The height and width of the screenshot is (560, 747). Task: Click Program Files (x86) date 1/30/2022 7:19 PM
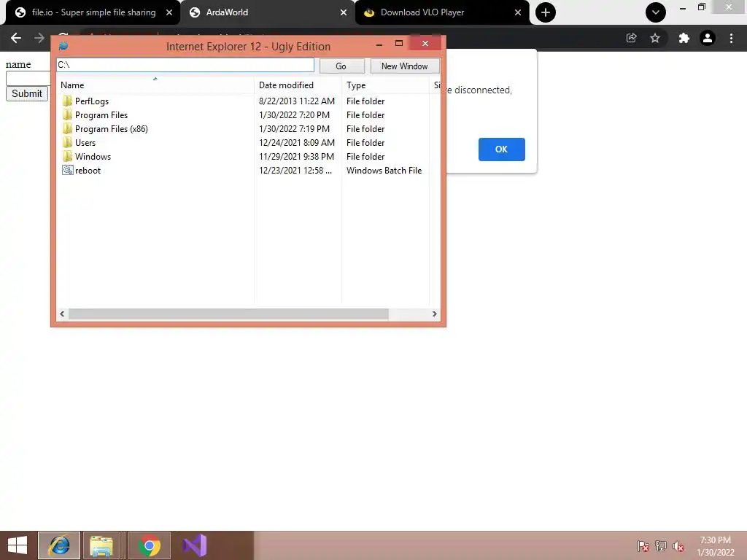point(295,128)
